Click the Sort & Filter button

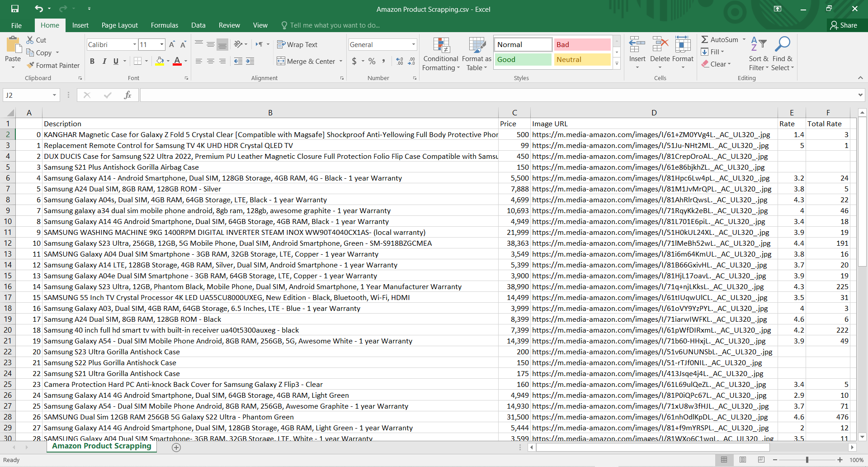[x=759, y=53]
